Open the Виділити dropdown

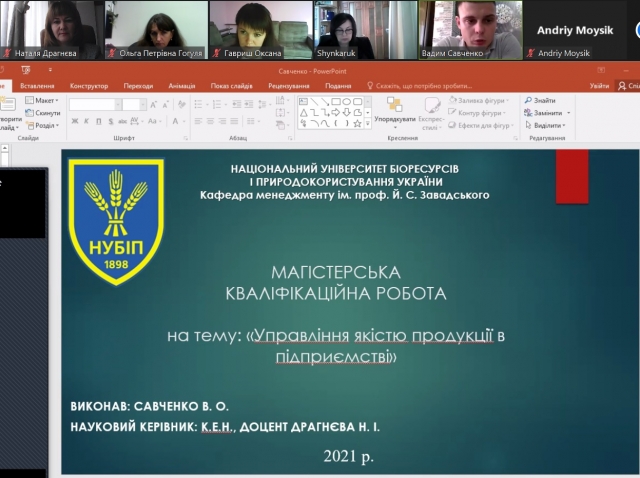point(546,125)
